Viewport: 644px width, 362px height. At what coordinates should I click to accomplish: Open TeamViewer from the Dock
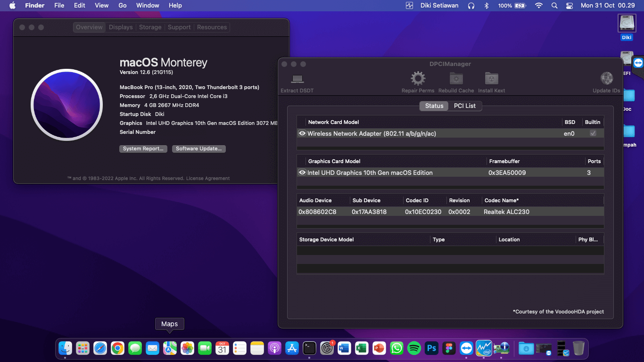point(466,348)
